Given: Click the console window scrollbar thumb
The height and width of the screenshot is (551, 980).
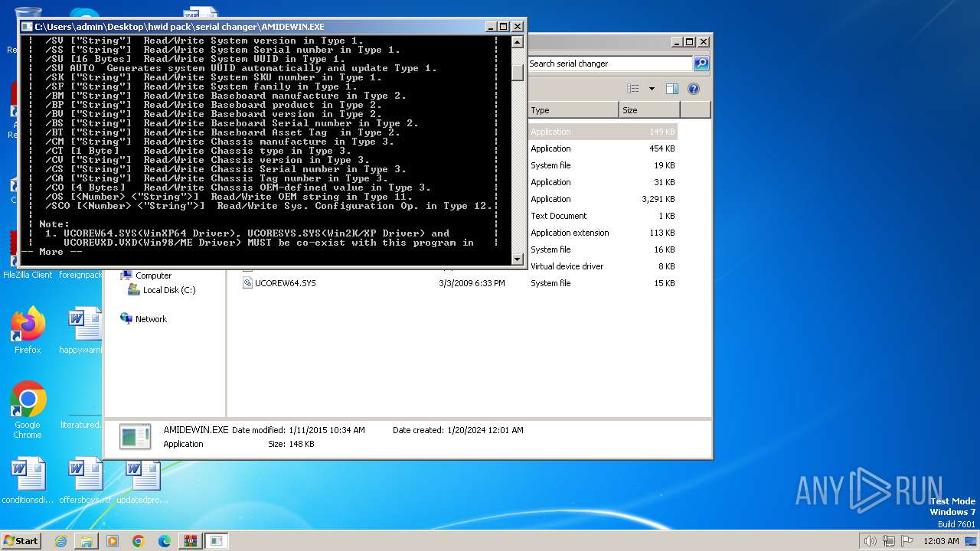Looking at the screenshot, I should (x=518, y=72).
